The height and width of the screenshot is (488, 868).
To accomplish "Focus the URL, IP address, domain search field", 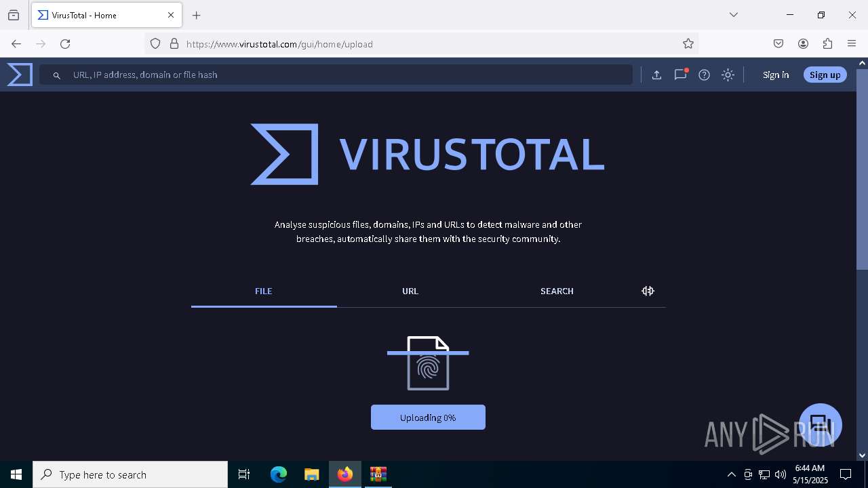I will pyautogui.click(x=336, y=75).
